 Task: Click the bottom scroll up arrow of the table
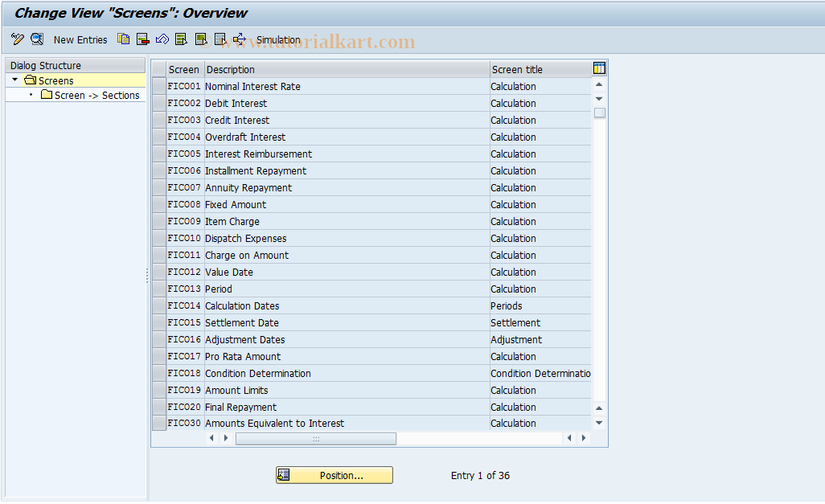coord(599,408)
